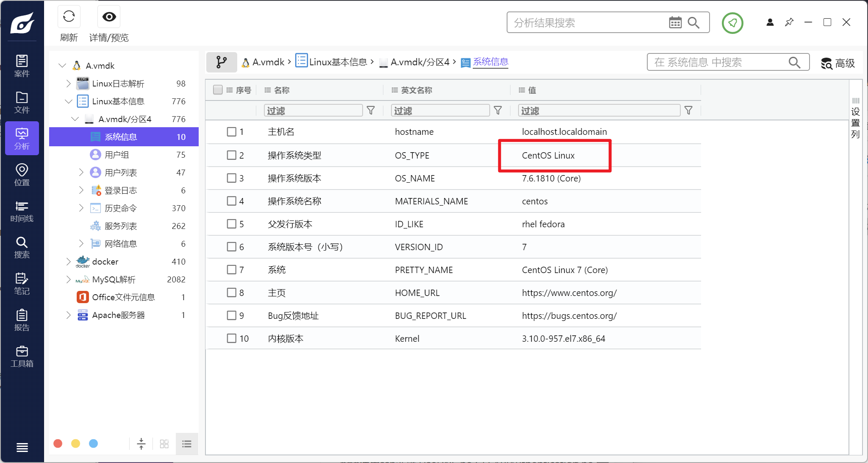The height and width of the screenshot is (463, 868).
Task: Click the calendar icon in analysis search box
Action: click(x=675, y=22)
